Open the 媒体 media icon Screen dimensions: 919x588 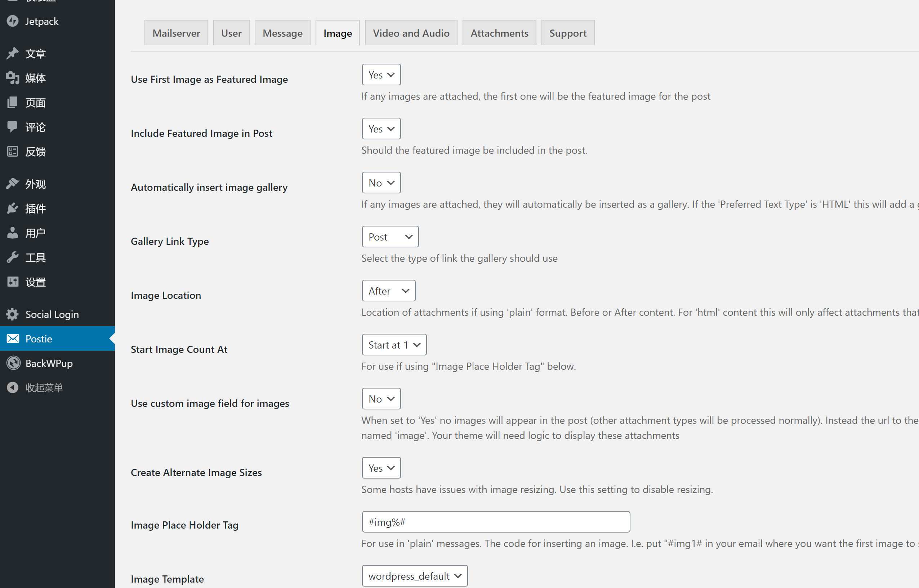click(13, 78)
